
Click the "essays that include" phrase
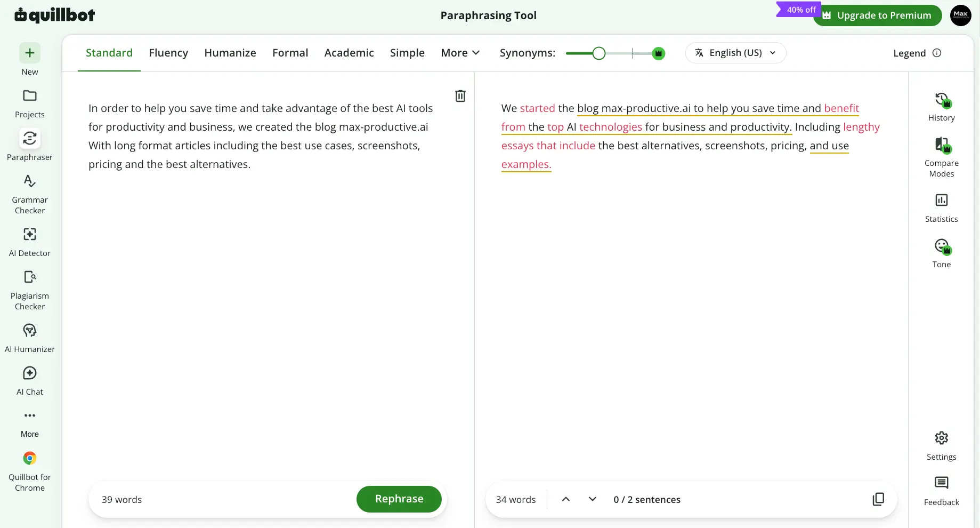[x=548, y=146]
